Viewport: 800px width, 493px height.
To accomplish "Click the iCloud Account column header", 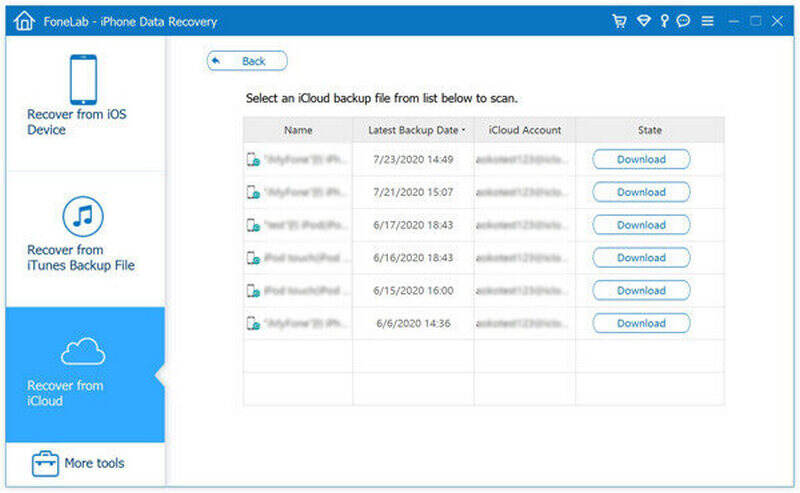I will [524, 130].
